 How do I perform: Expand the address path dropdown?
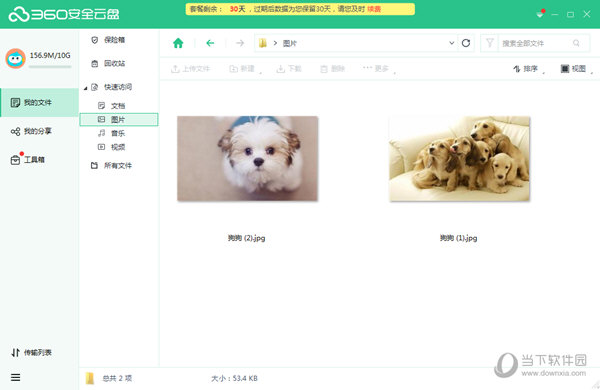tap(452, 43)
